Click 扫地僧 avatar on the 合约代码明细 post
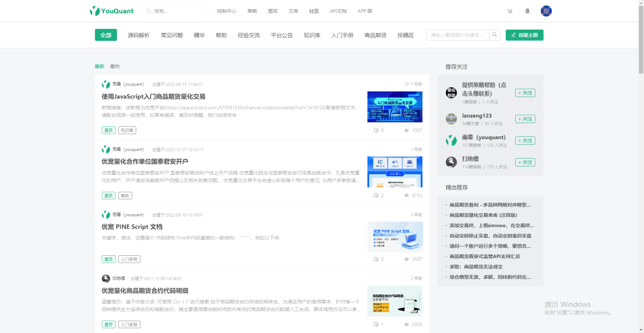The image size is (644, 333). pyautogui.click(x=106, y=278)
